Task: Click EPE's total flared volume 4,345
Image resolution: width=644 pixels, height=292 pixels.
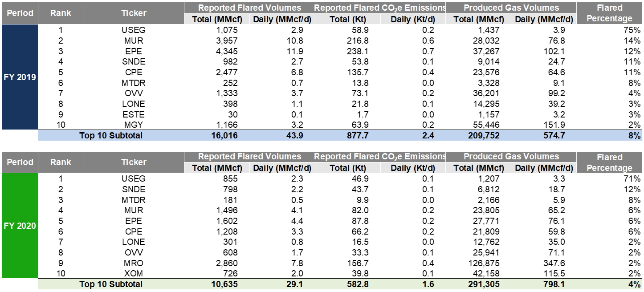Action: pos(227,51)
